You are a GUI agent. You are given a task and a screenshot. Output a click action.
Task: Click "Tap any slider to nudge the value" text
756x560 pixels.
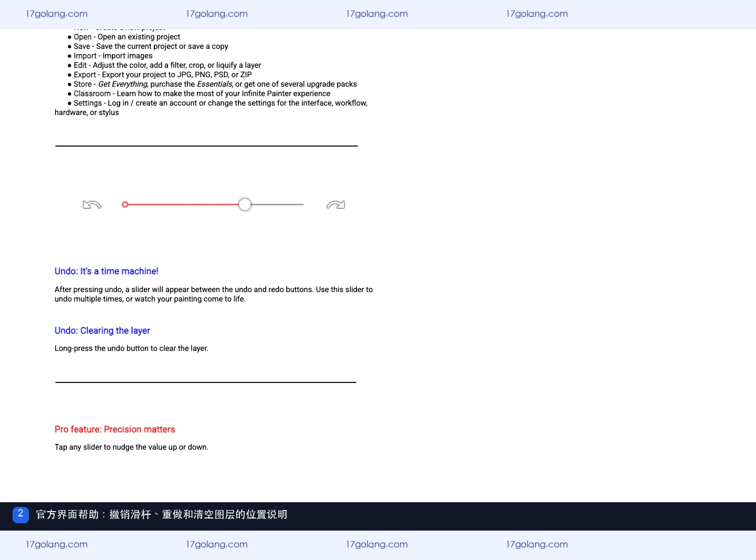point(131,447)
